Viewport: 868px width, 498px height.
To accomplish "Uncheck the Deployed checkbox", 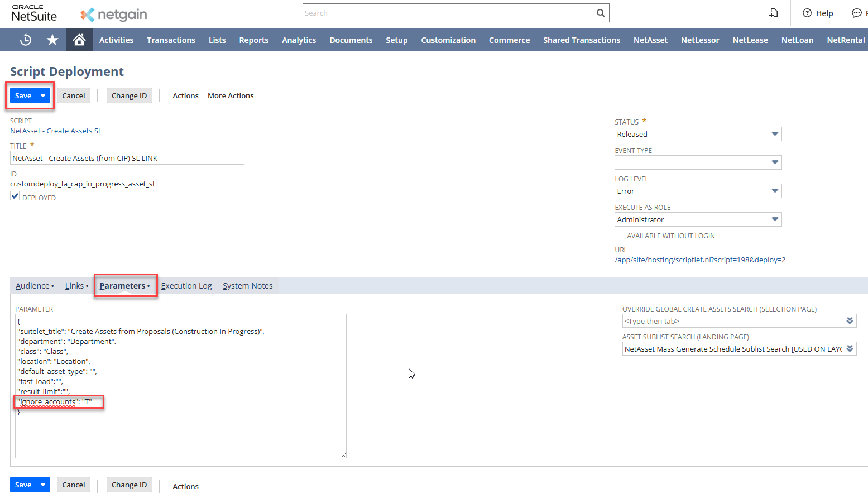I will [x=15, y=197].
